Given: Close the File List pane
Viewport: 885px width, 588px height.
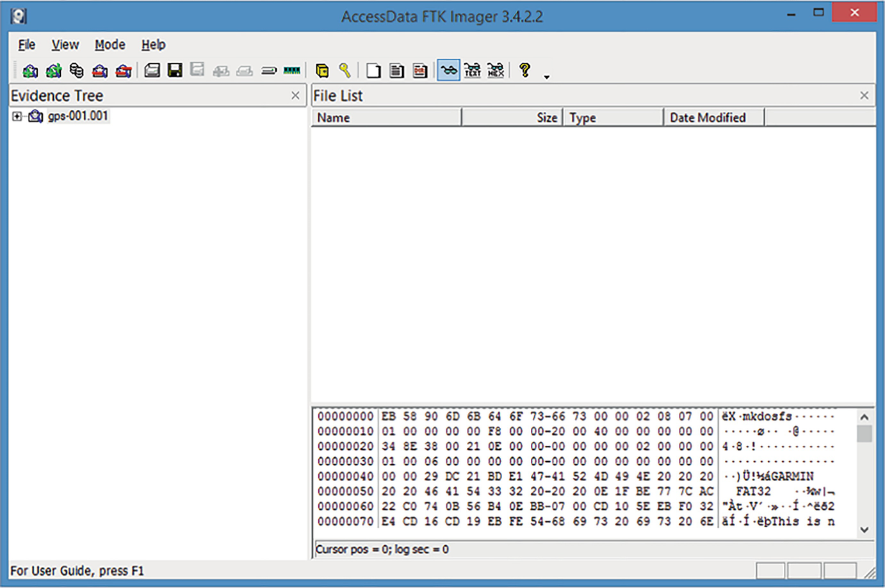Looking at the screenshot, I should point(865,95).
